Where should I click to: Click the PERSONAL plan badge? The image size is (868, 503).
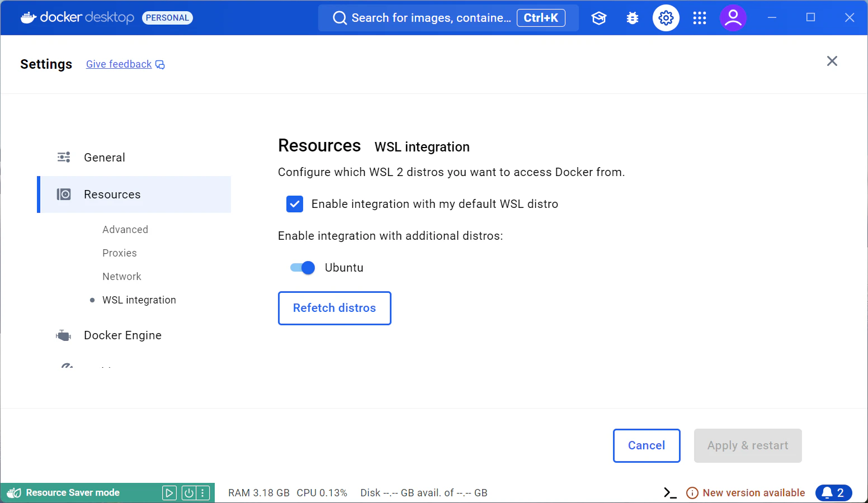pos(167,18)
